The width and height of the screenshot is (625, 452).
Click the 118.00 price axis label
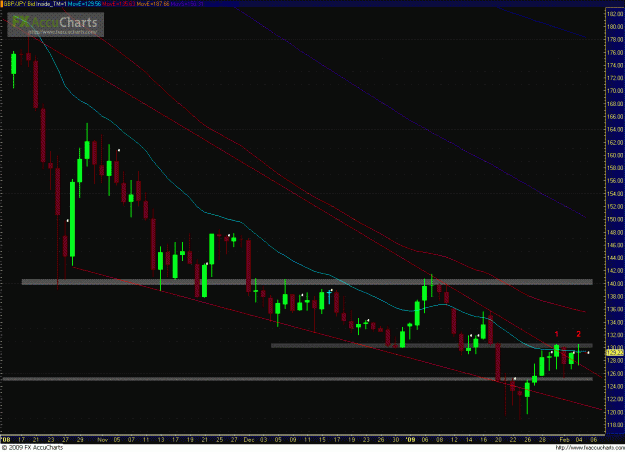tap(615, 425)
